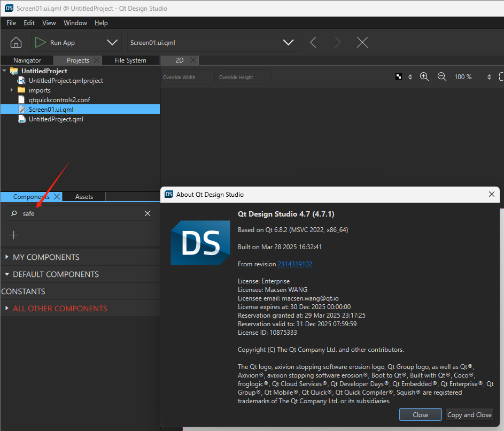Image resolution: width=504 pixels, height=431 pixels.
Task: Switch to the Components tab
Action: pyautogui.click(x=32, y=197)
